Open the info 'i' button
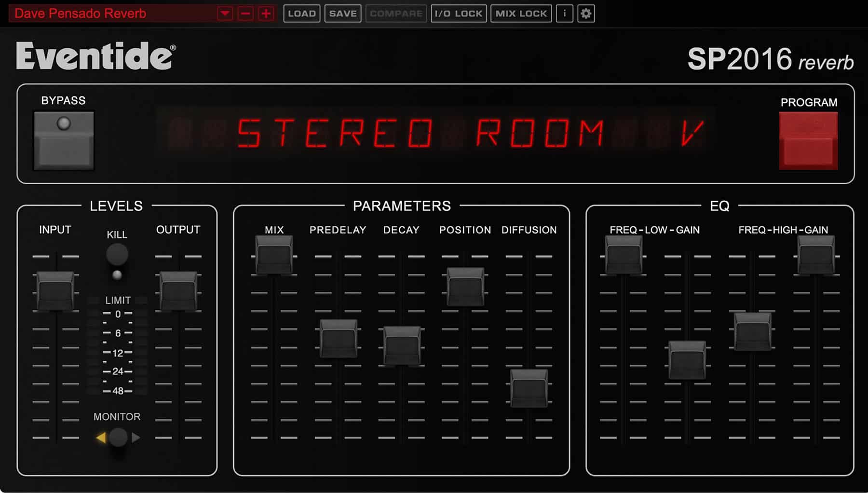Viewport: 868px width, 493px height. click(x=565, y=14)
